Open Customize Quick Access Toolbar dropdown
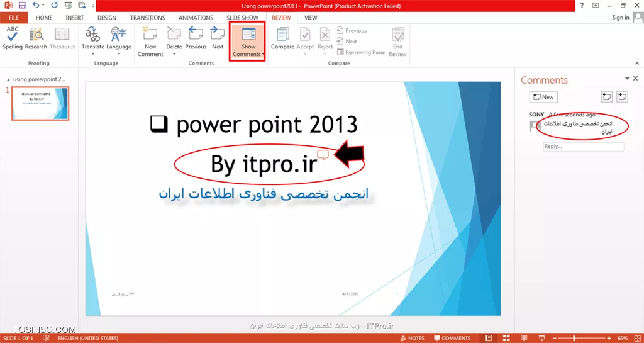Screen dimensions: 644x343 click(x=94, y=6)
